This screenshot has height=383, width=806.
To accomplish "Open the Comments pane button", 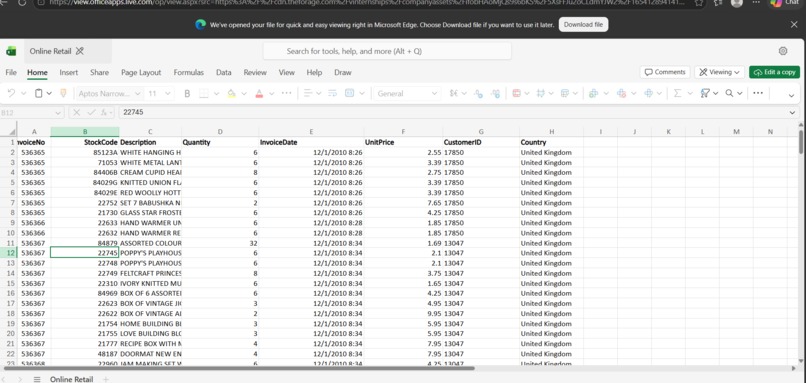I will click(665, 72).
